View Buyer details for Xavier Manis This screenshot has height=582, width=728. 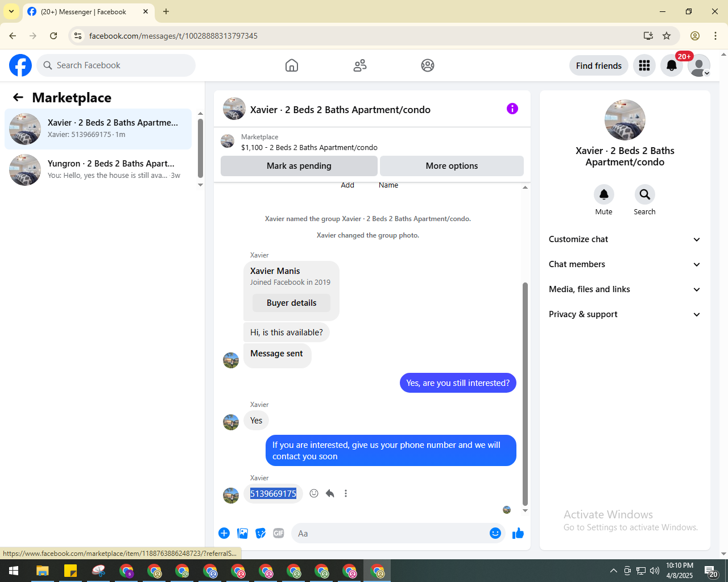(291, 303)
